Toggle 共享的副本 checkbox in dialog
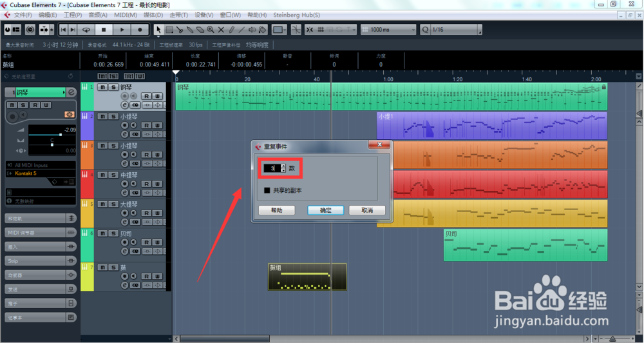This screenshot has width=644, height=343. coord(267,190)
